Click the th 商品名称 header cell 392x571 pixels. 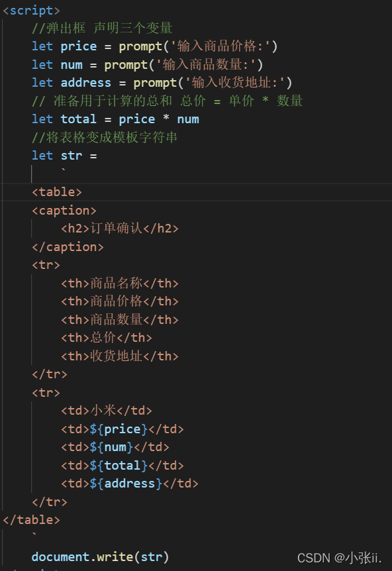click(x=120, y=283)
